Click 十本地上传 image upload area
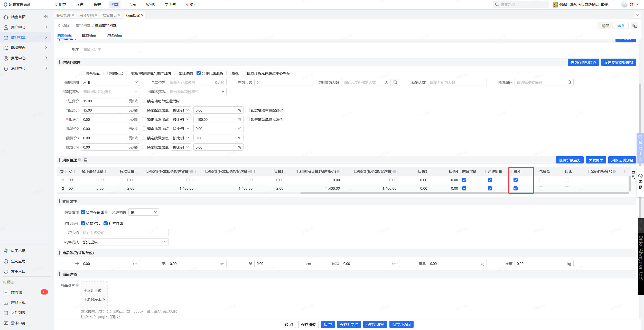The height and width of the screenshot is (330, 644). pos(93,290)
